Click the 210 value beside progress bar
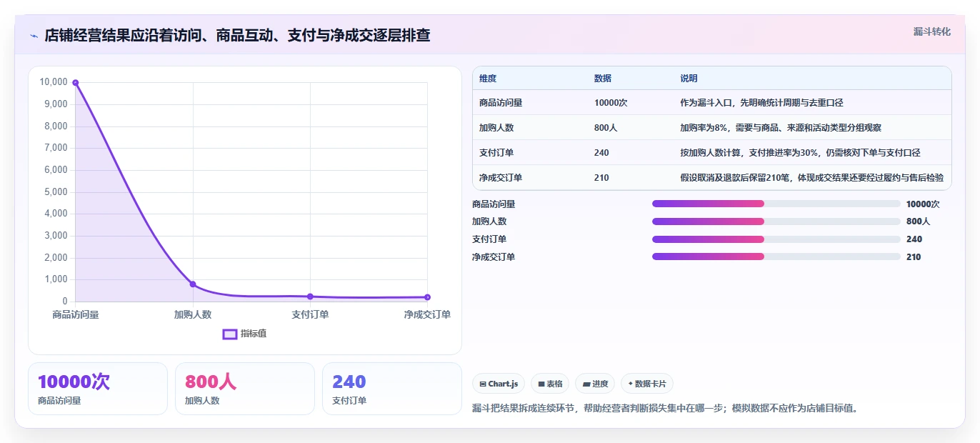Screen dimensions: 980x443 (914, 257)
